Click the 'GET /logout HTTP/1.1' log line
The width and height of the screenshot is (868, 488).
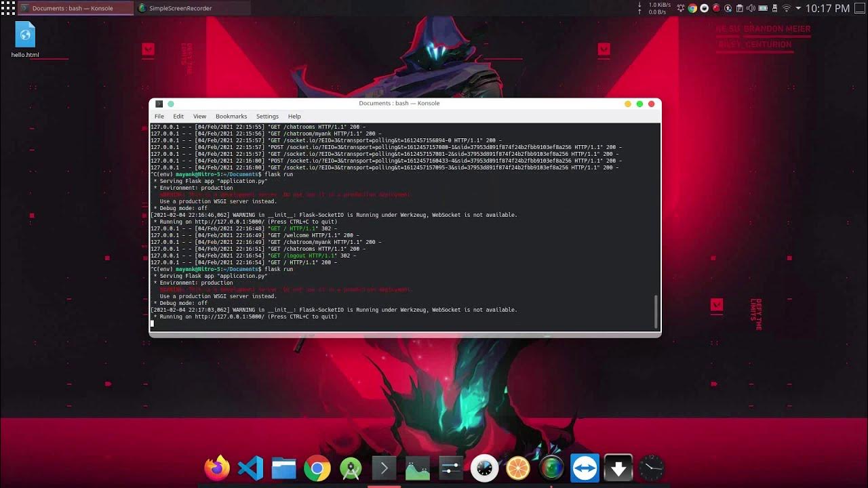coord(252,256)
